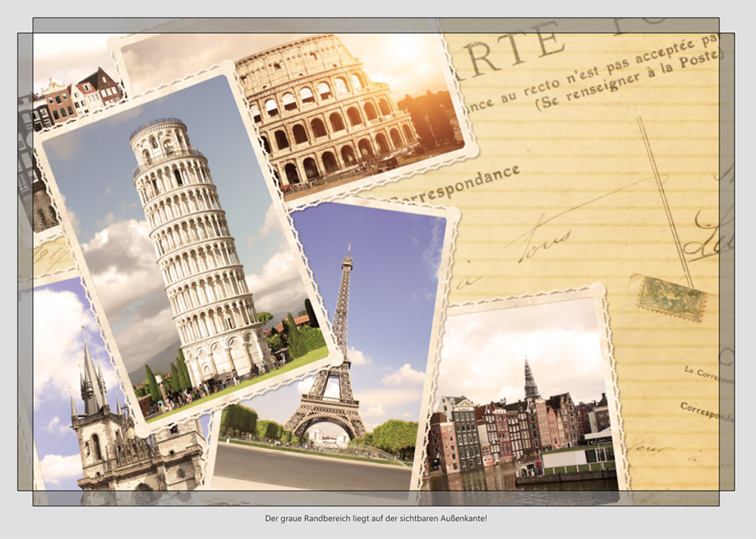Viewport: 756px width, 539px height.
Task: Click the text "(Se renseigner à la Poste)"
Action: pyautogui.click(x=628, y=80)
